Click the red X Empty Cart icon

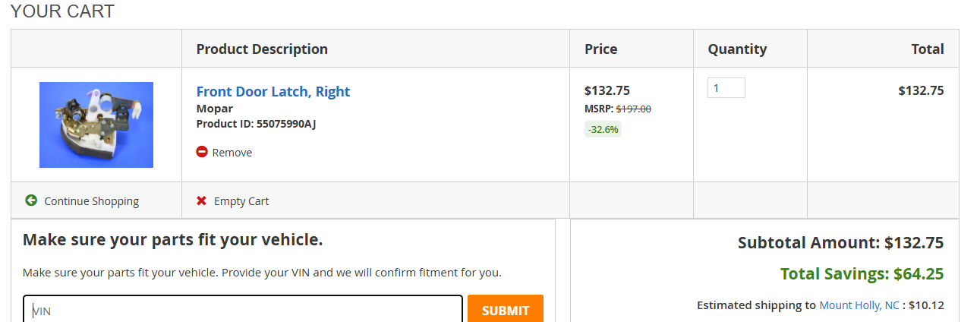pyautogui.click(x=201, y=201)
